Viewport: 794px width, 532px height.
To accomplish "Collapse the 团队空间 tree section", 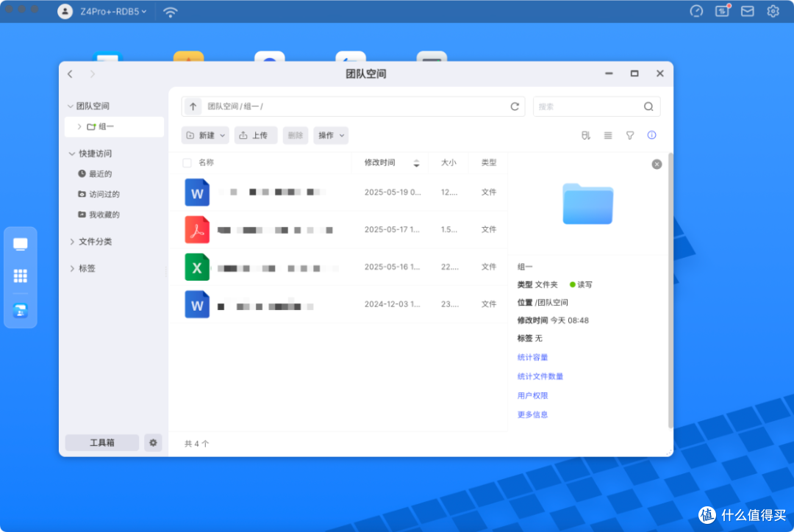I will 71,106.
